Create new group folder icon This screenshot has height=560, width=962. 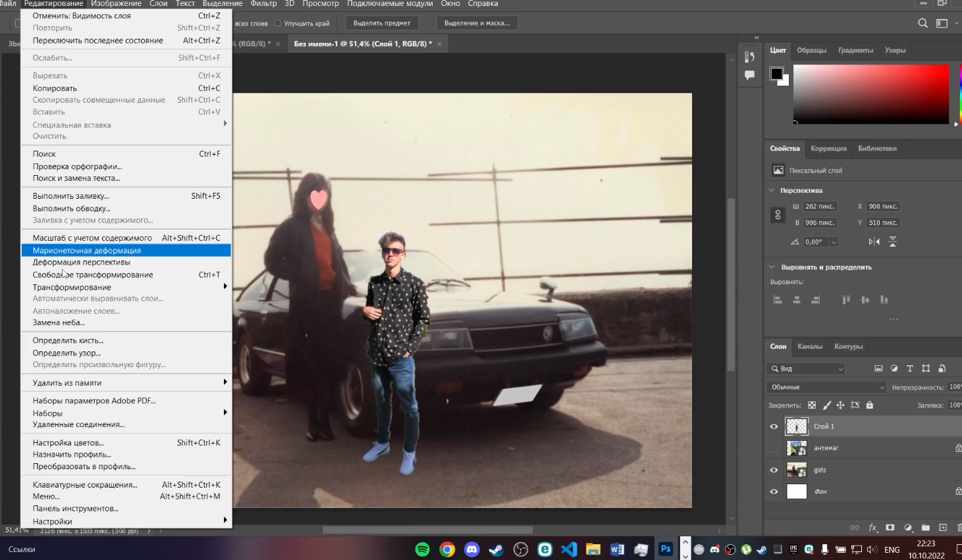pyautogui.click(x=926, y=528)
